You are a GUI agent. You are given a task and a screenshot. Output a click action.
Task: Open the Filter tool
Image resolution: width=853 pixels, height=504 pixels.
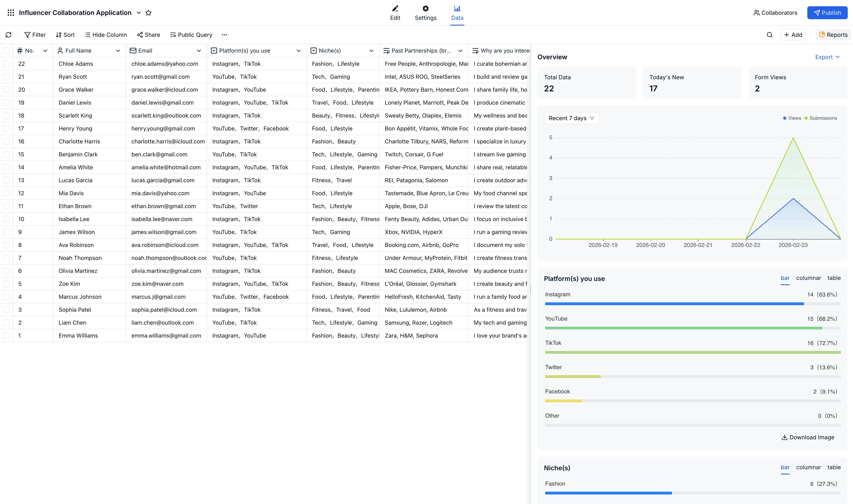35,35
